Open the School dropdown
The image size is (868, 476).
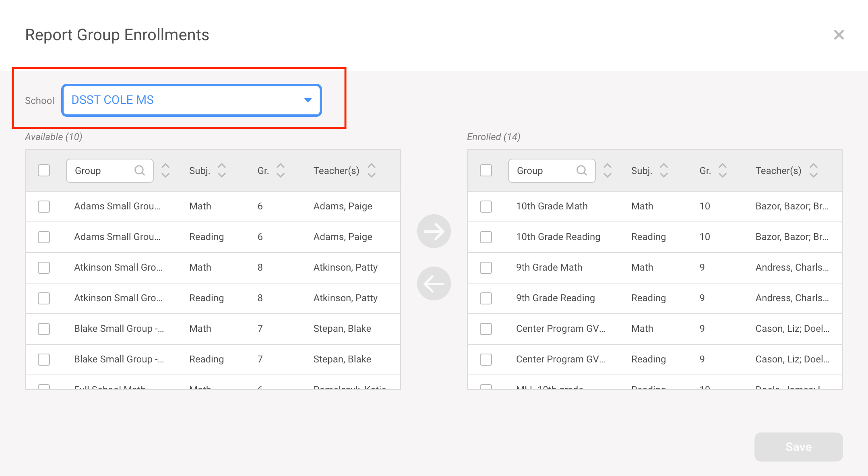tap(191, 100)
